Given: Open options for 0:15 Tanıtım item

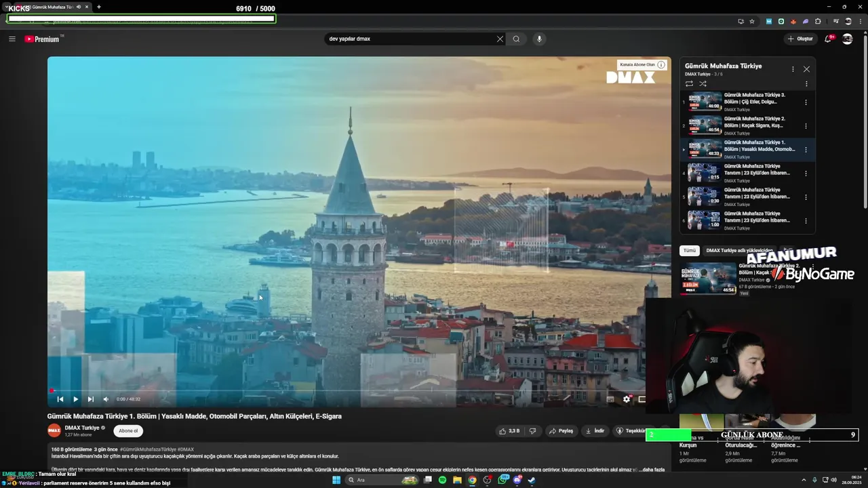Looking at the screenshot, I should click(x=806, y=174).
